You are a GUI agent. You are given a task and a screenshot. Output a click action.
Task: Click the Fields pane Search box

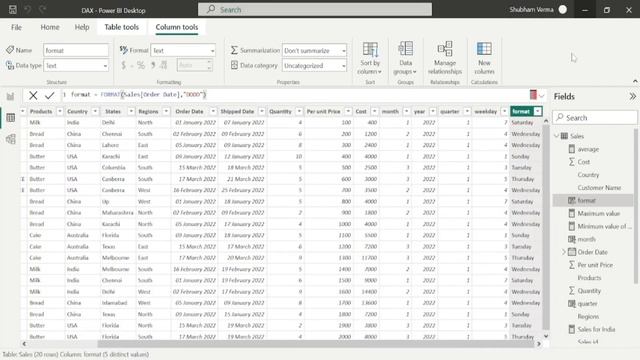coord(594,118)
